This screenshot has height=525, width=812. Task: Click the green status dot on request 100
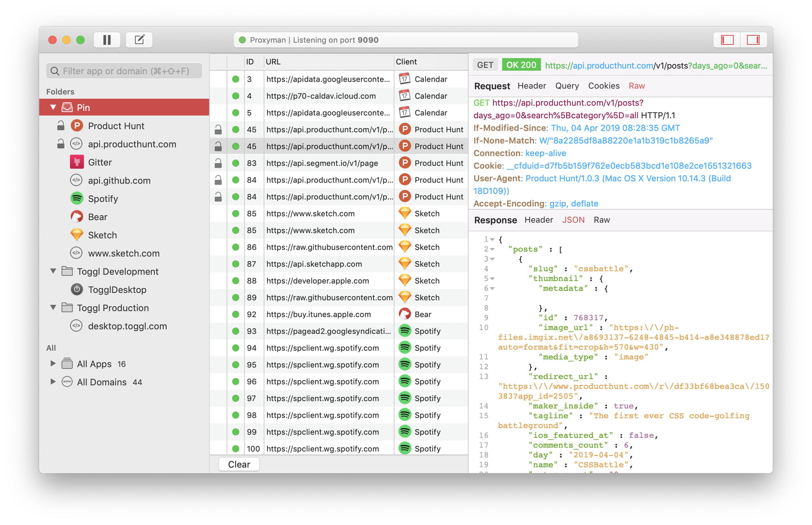point(236,448)
